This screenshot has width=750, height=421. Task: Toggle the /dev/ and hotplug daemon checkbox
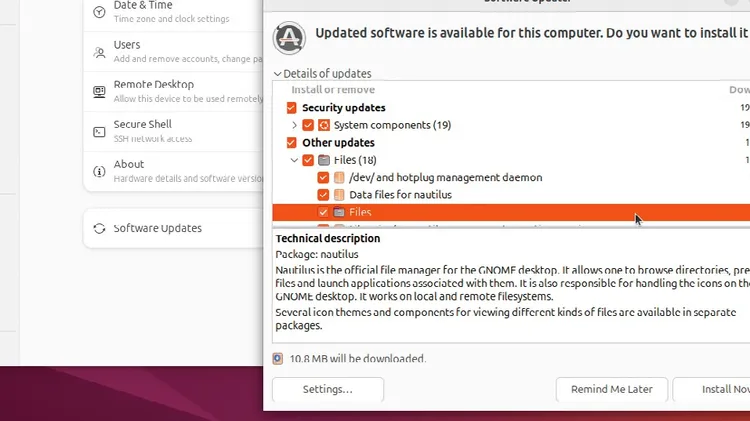coord(323,177)
